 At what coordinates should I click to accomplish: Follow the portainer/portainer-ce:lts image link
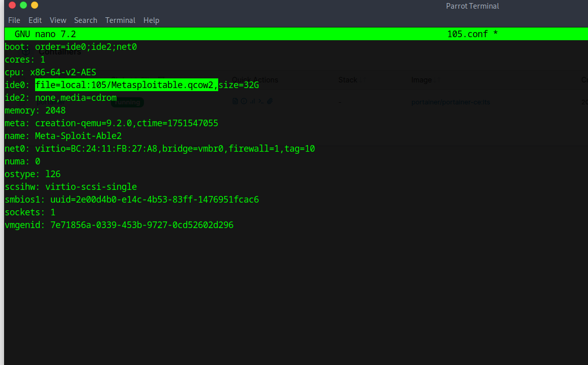452,102
